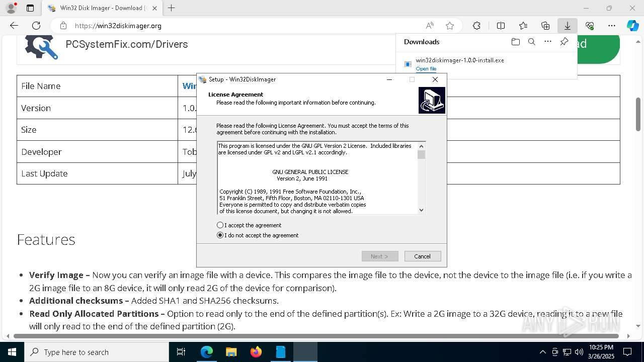The width and height of the screenshot is (644, 362).
Task: Open the notification center icon
Action: 627,352
